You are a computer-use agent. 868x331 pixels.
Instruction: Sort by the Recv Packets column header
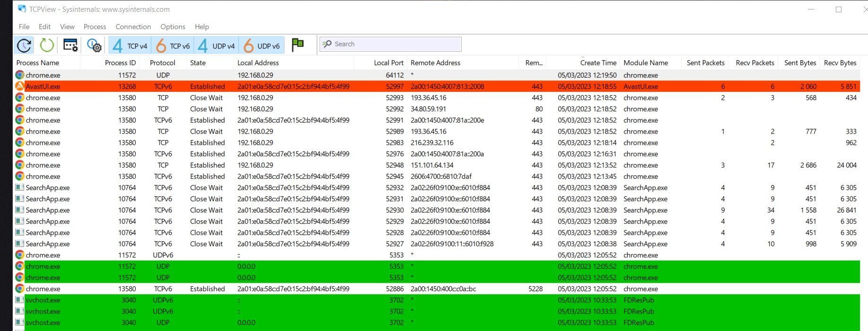[755, 63]
